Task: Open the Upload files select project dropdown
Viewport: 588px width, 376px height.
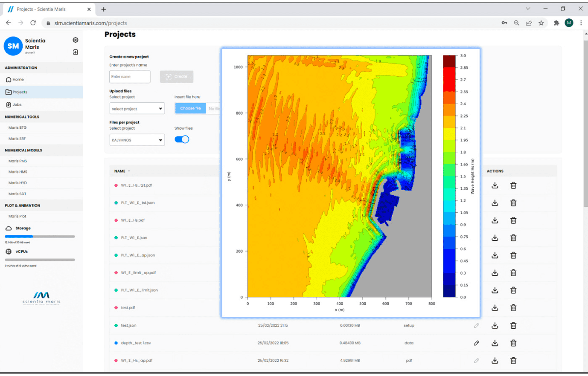Action: click(x=137, y=109)
